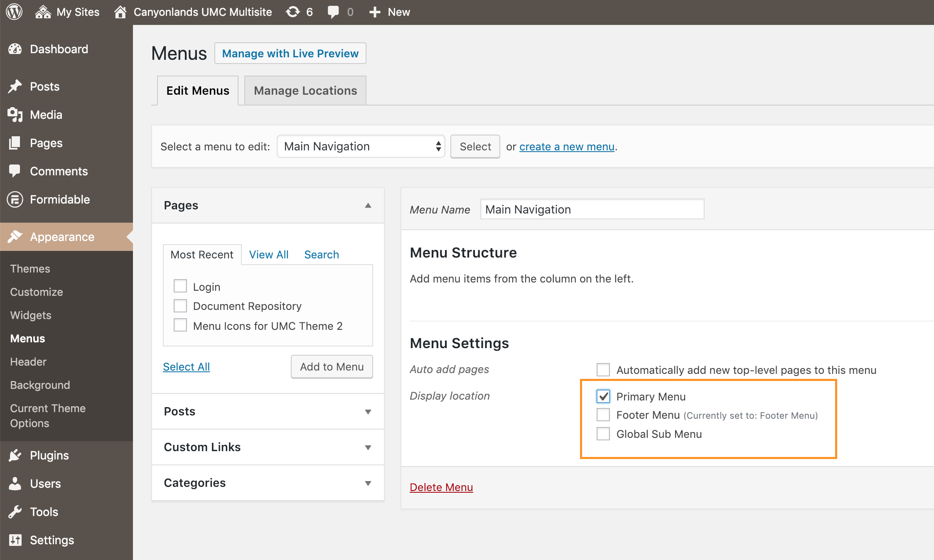Open My Sites menu in admin bar
The width and height of the screenshot is (934, 560).
(67, 12)
